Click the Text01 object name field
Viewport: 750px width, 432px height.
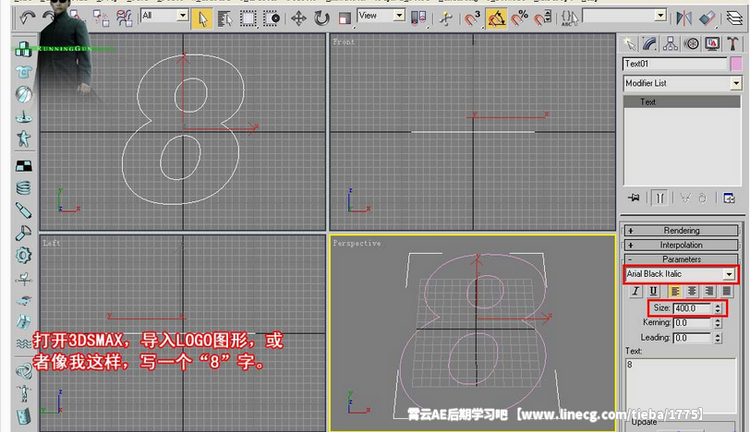(x=675, y=64)
